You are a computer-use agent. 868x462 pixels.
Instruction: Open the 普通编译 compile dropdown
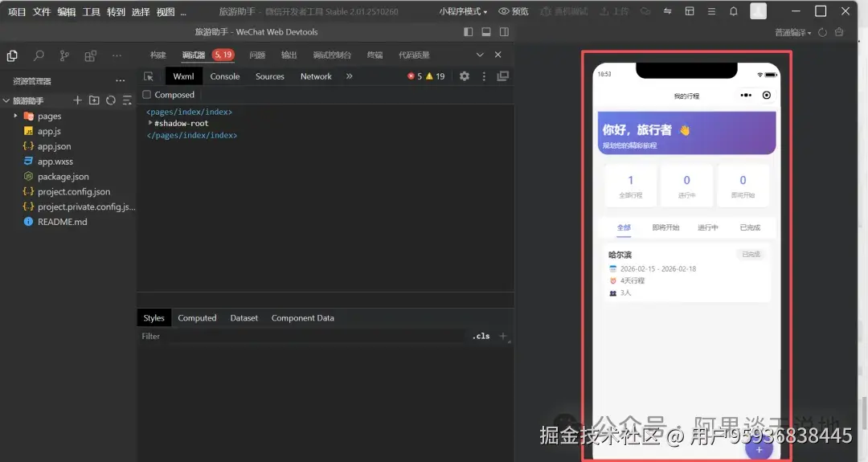[x=793, y=33]
